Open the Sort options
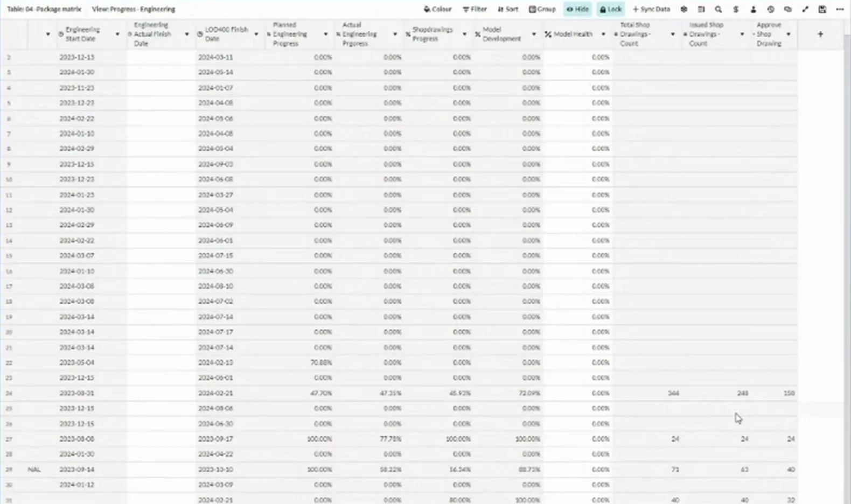 tap(508, 9)
